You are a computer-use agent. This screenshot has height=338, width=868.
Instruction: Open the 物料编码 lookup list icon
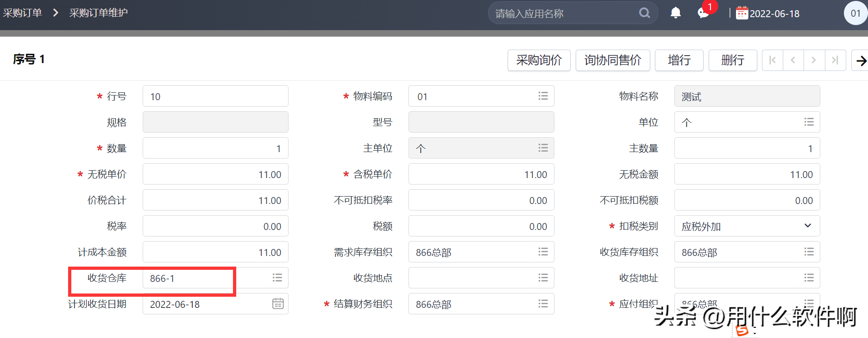[543, 96]
